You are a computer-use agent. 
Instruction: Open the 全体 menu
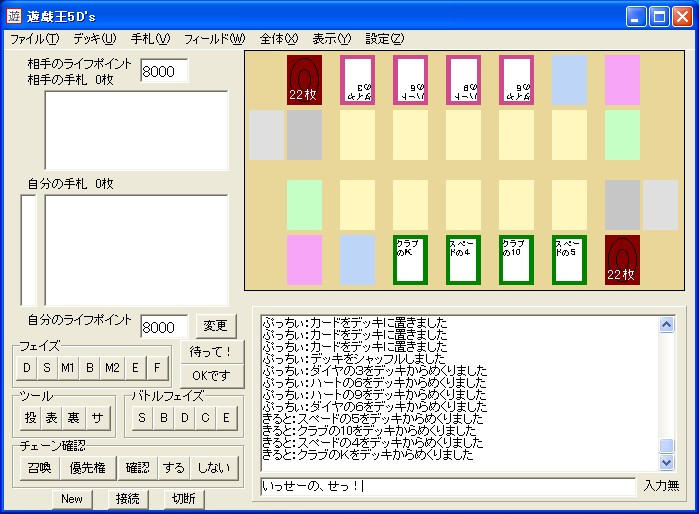(x=279, y=39)
